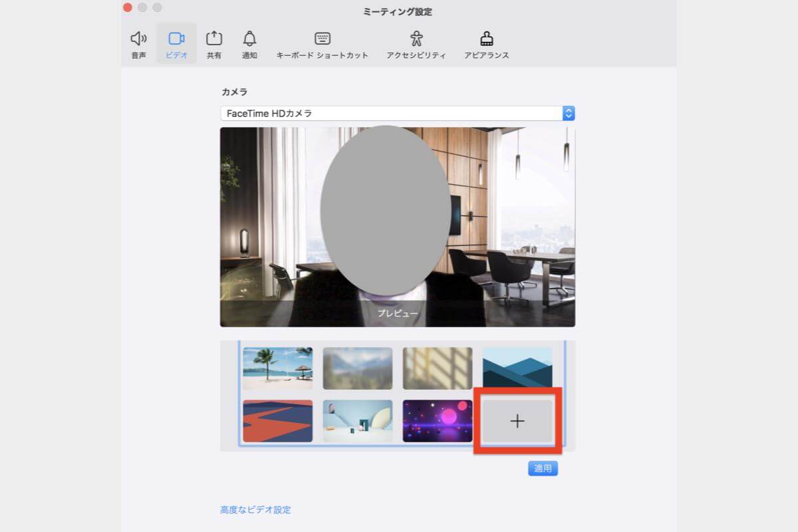Choose the pastel shapes background thumbnail
Viewport: 798px width, 532px height.
(358, 420)
